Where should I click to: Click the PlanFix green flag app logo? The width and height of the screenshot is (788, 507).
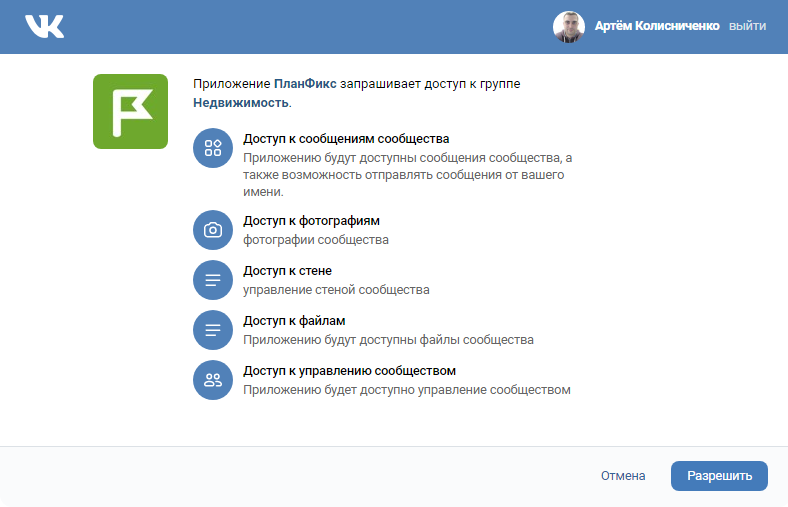[130, 112]
